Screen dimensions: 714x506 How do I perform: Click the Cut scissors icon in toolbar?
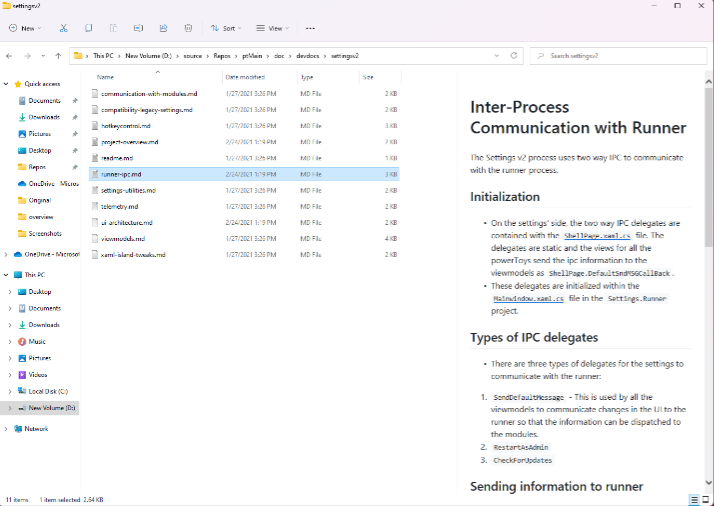coord(64,28)
